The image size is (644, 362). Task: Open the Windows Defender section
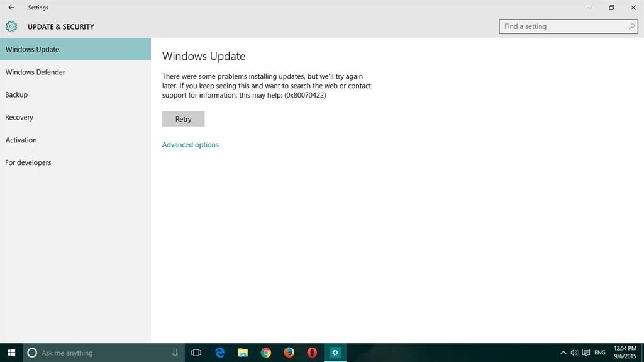[75, 72]
